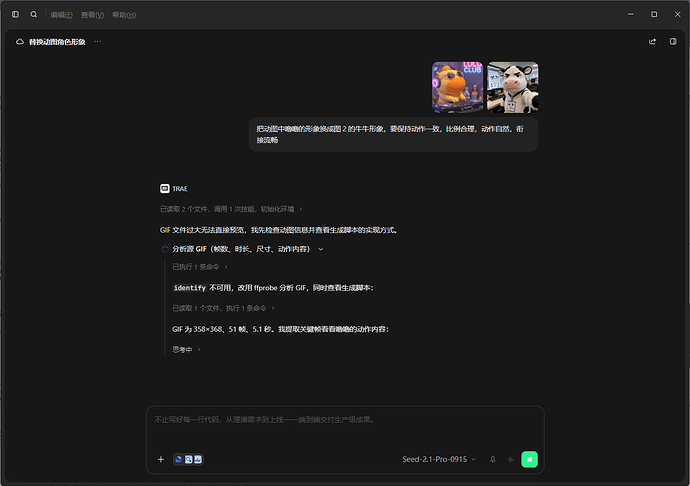The width and height of the screenshot is (690, 486).
Task: Toggle the right side panel icon
Action: click(x=673, y=41)
